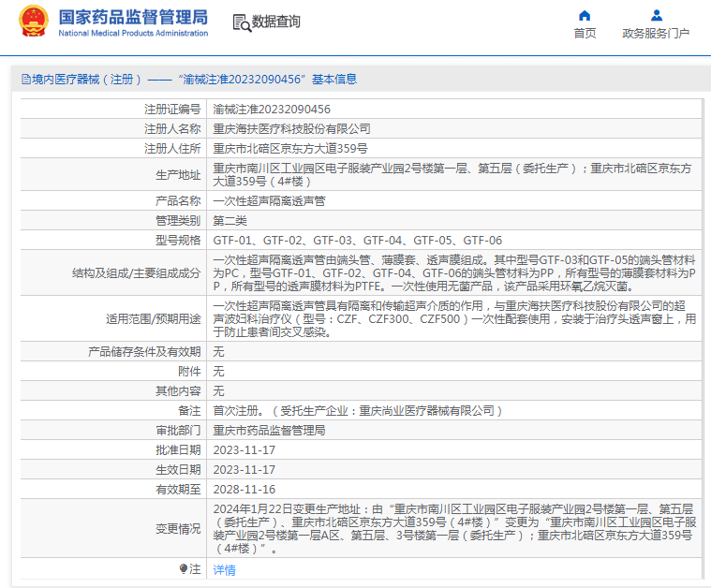Open 政务服务门户 portal link
711x588 pixels.
pyautogui.click(x=656, y=33)
